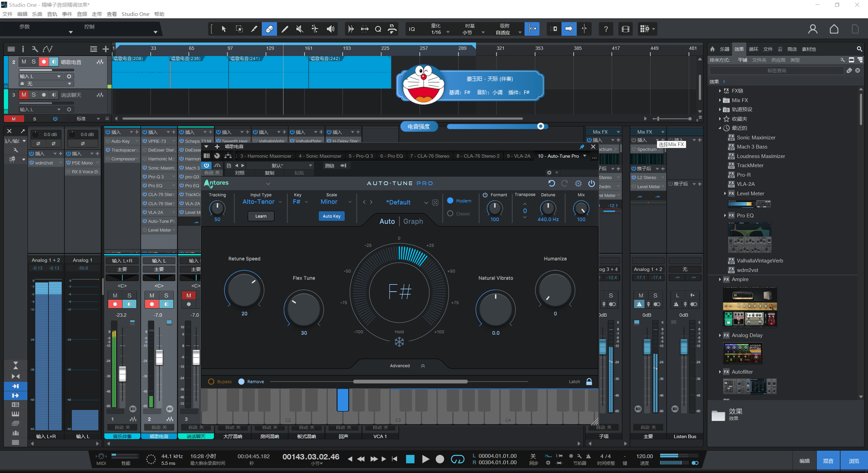Open the 乐器 browser tab

coord(725,49)
